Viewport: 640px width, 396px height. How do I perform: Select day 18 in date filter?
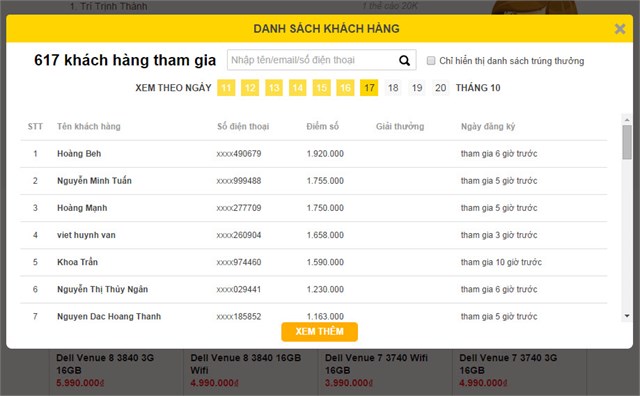393,88
